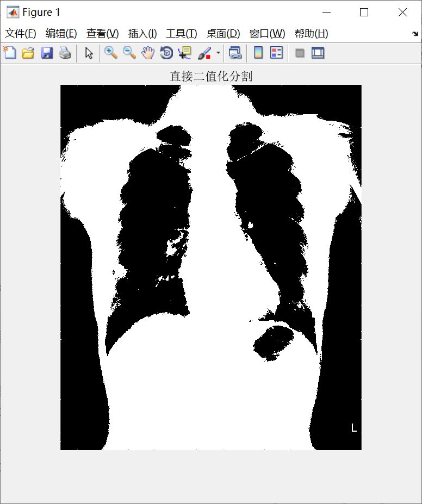The height and width of the screenshot is (504, 422).
Task: Open a file with folder icon
Action: click(x=28, y=53)
